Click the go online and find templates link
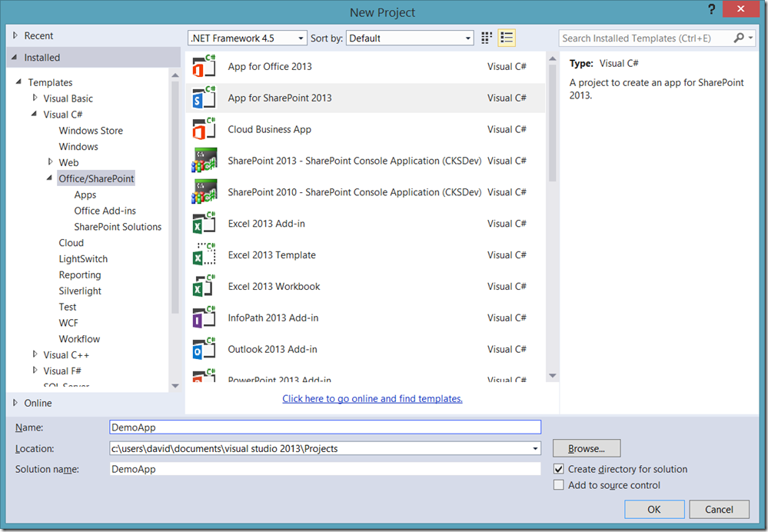The width and height of the screenshot is (768, 532). coord(372,398)
